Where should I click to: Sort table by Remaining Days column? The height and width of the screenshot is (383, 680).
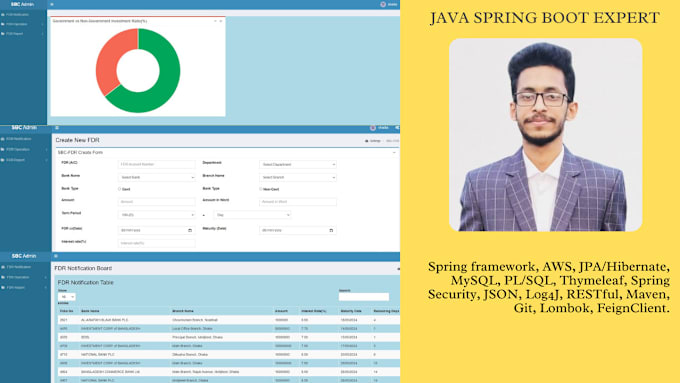(386, 311)
